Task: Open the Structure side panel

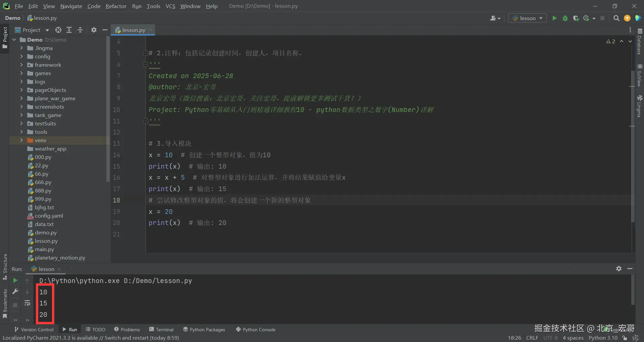Action: [x=5, y=267]
